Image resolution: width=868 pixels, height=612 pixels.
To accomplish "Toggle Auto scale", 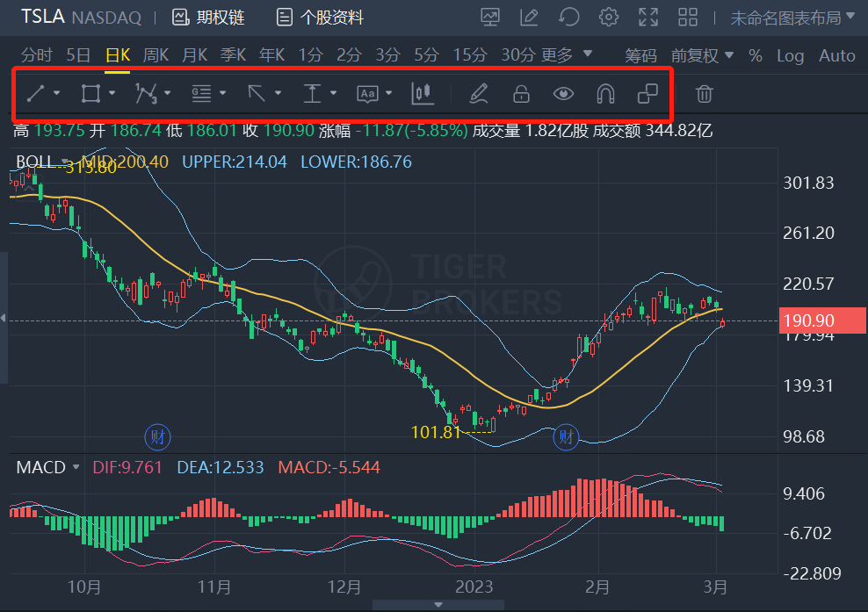I will (x=837, y=56).
